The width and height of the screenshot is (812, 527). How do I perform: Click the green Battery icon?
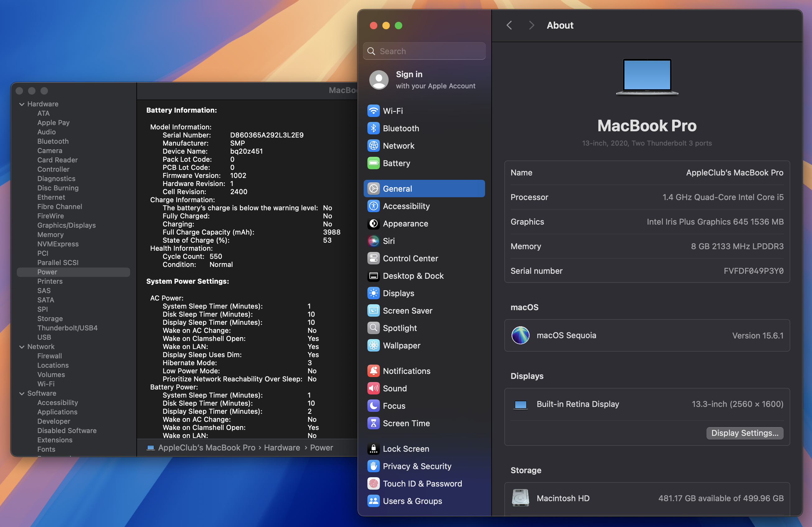373,163
